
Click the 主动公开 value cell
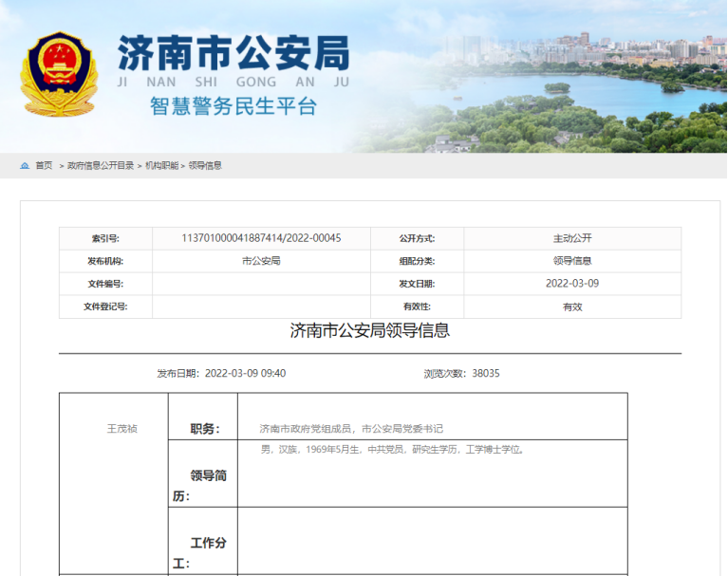(x=572, y=238)
